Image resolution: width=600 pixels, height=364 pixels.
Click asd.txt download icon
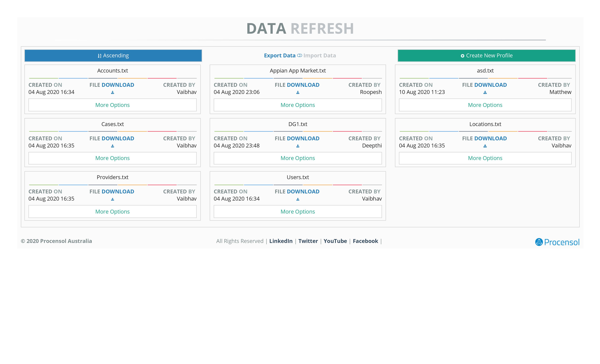coord(485,92)
